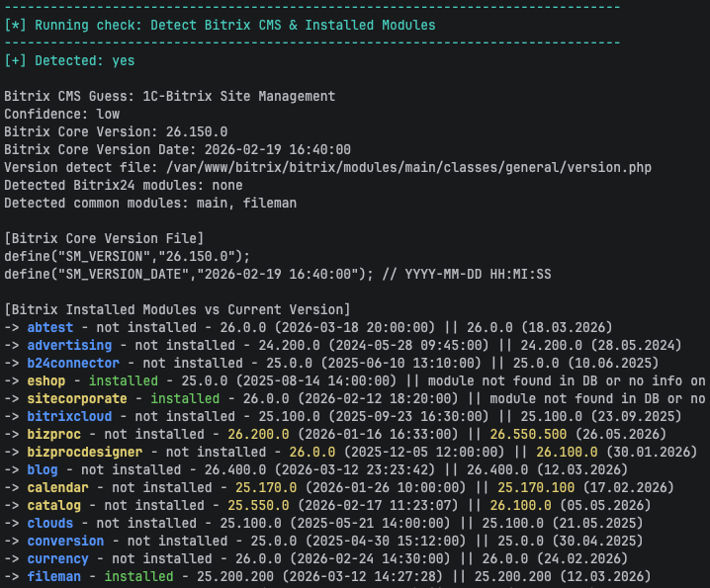Click the '[Bitrix Core Version File]' heading

(104, 238)
